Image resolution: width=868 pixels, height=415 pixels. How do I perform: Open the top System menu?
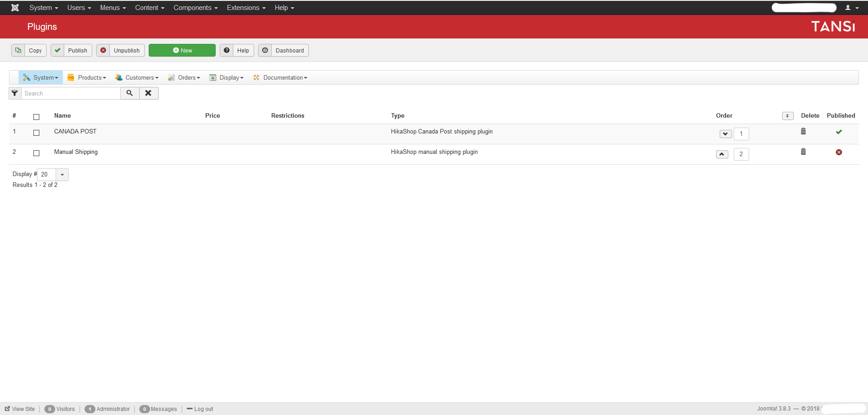pos(43,8)
